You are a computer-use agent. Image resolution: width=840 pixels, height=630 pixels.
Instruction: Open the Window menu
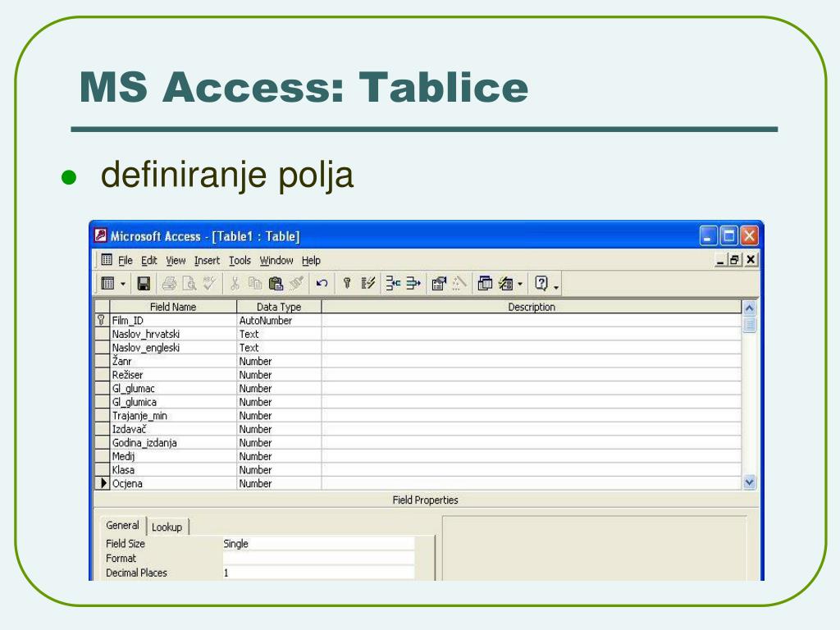tap(276, 260)
